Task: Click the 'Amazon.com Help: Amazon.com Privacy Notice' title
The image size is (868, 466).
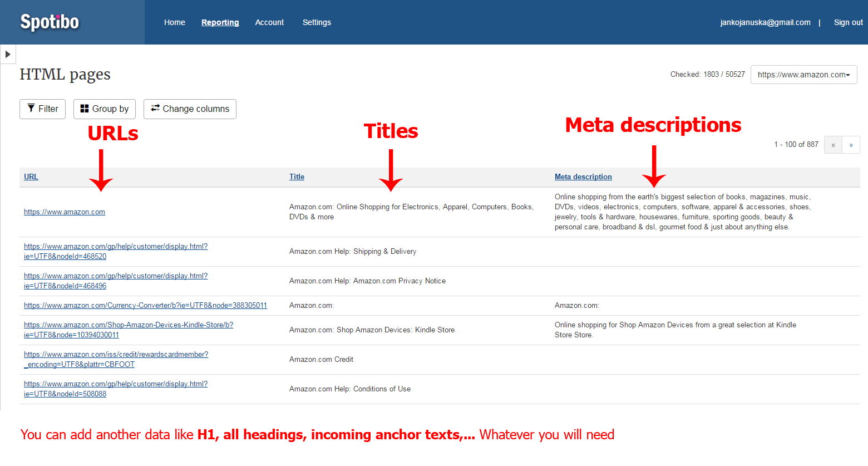Action: coord(367,281)
